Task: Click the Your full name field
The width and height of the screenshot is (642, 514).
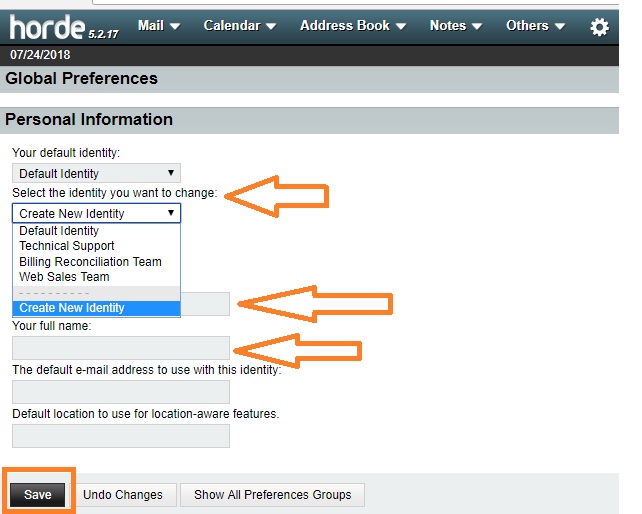Action: tap(120, 348)
